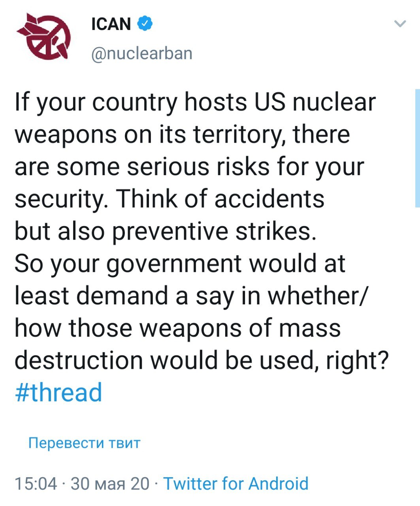Click the blue verified badge beside ICAN
Screen dimensions: 420x506
[145, 24]
